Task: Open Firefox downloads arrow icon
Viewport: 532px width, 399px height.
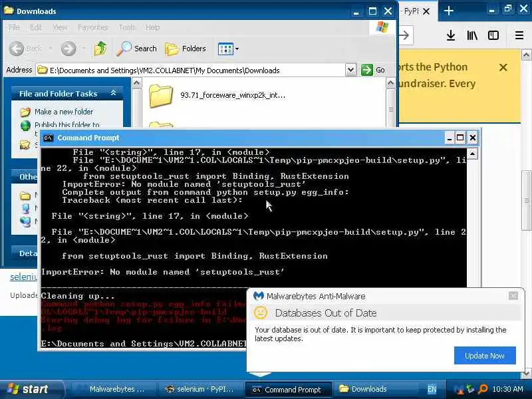Action: (x=451, y=35)
